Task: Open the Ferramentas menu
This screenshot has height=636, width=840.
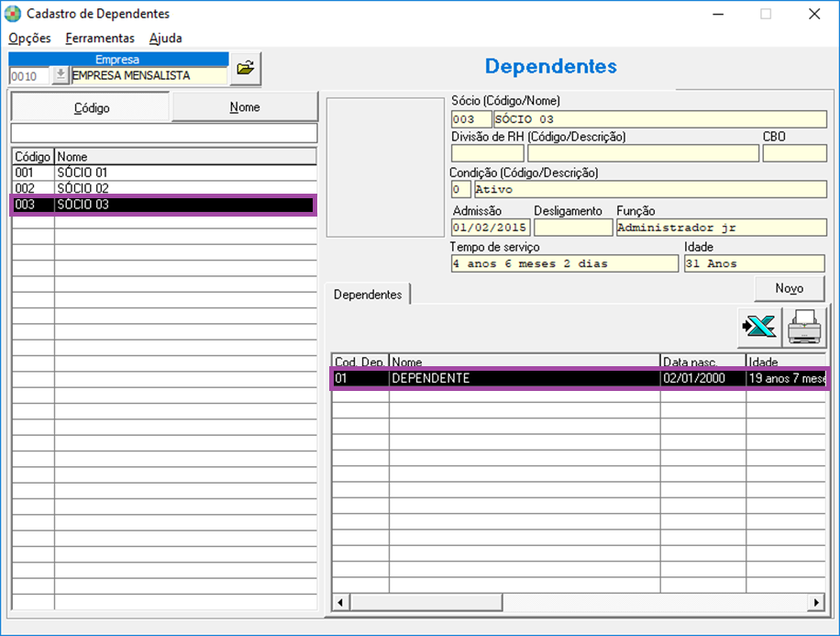Action: coord(100,38)
